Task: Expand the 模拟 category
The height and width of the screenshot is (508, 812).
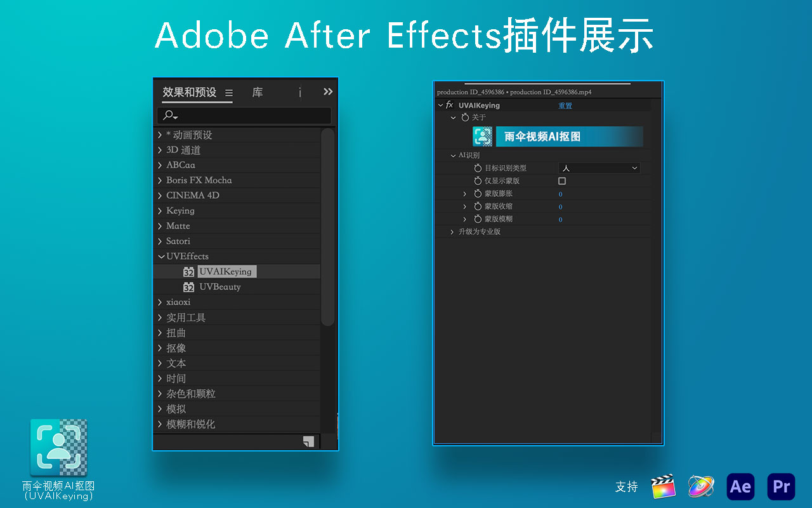Action: pyautogui.click(x=160, y=409)
